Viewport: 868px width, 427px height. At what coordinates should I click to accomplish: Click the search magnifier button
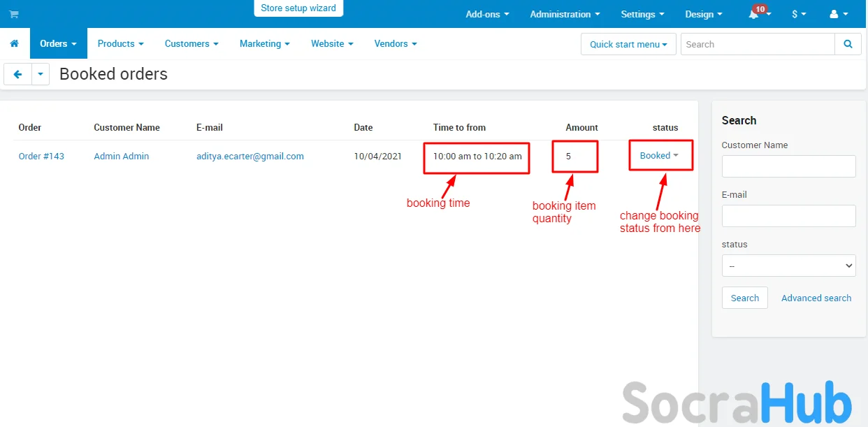click(848, 44)
